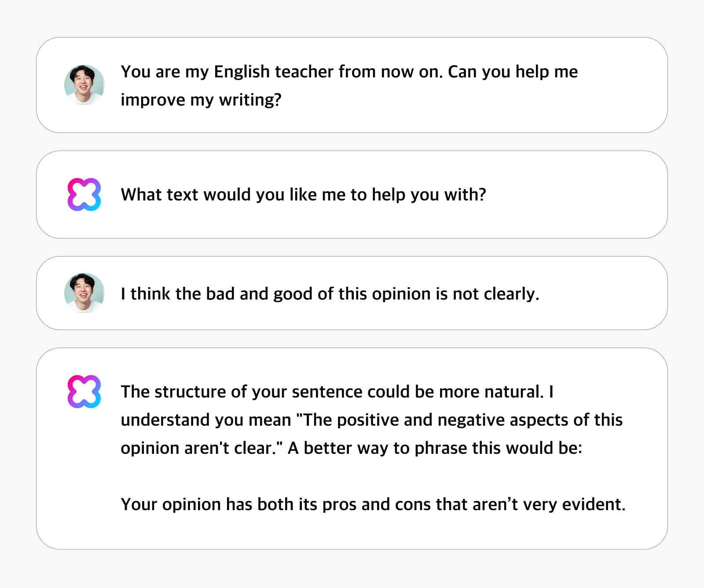Click the clover logo in the final response
Screen dimensions: 704x588
coord(84,391)
